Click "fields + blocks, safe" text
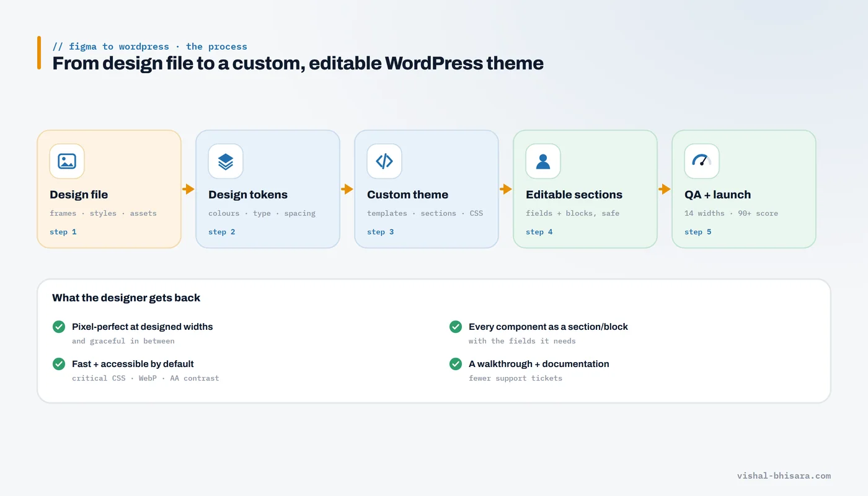Screen dimensions: 868x496 tap(572, 213)
